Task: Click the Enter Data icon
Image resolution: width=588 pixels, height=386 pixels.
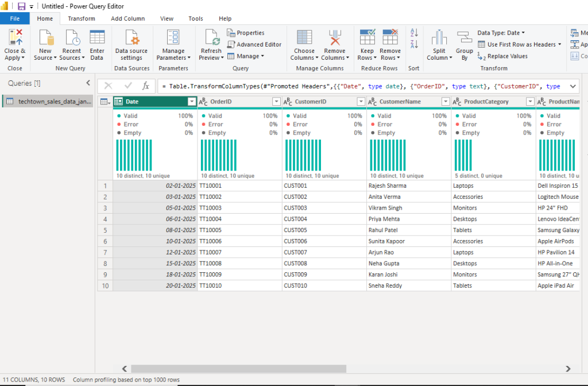Action: [x=97, y=38]
